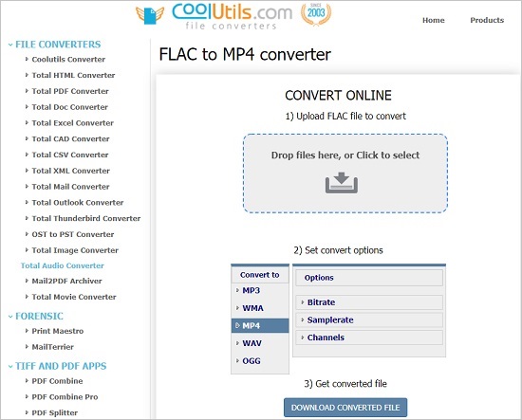Open PDF Combine Pro link
This screenshot has width=522, height=420.
click(x=65, y=397)
